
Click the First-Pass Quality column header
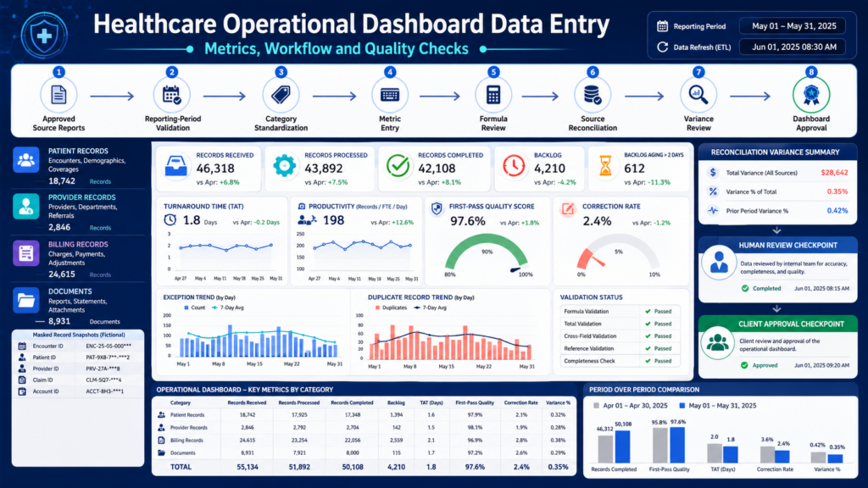[x=475, y=402]
